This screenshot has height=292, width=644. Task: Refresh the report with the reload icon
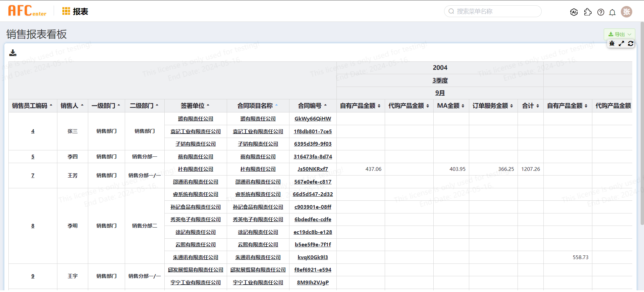631,44
